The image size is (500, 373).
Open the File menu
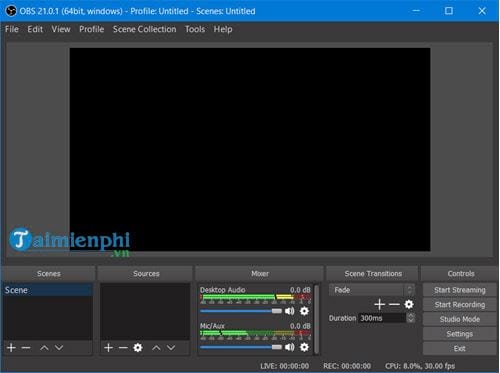coord(12,29)
